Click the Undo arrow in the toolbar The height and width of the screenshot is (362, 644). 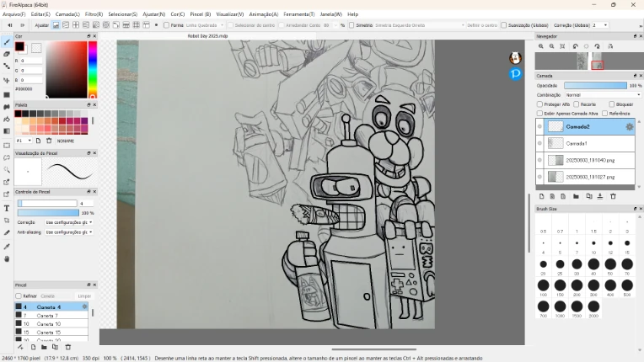(x=10, y=25)
